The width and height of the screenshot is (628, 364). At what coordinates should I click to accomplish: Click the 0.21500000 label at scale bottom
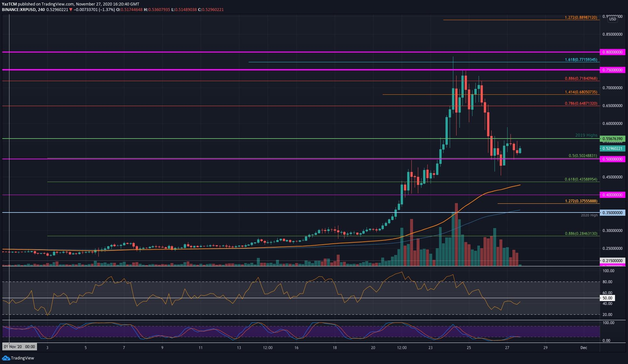[612, 261]
